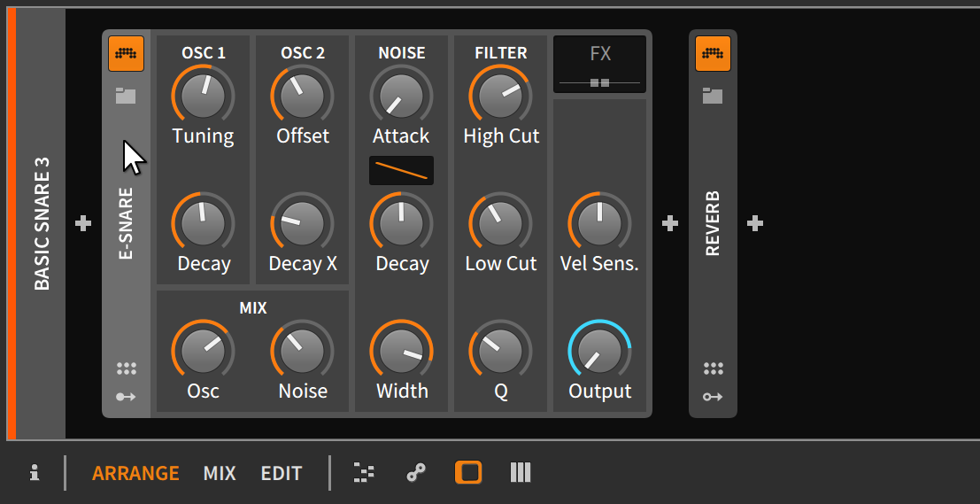Open the automation editor panel icon
Screen dimensions: 980x504
415,473
